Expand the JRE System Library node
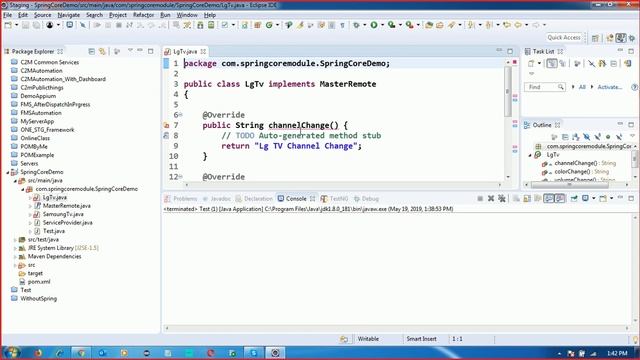 pos(15,248)
